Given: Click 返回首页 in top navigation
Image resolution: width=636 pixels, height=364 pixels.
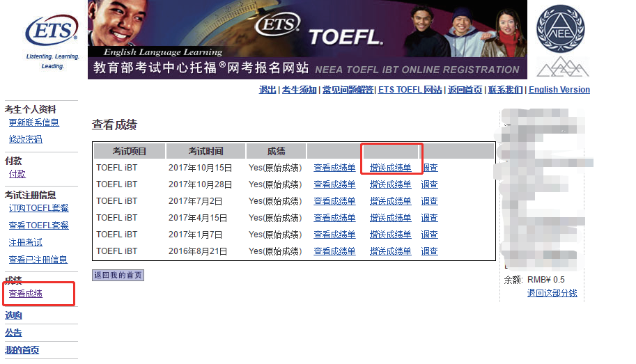Looking at the screenshot, I should pos(465,90).
